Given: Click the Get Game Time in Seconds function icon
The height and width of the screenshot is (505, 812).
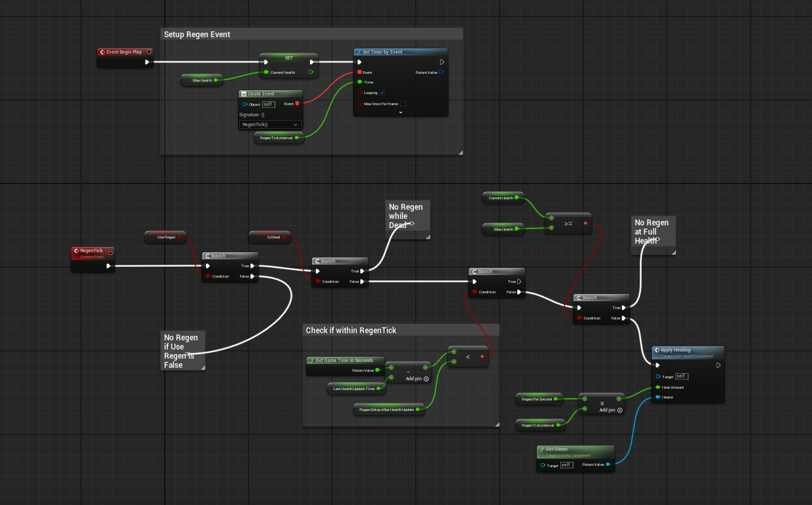Looking at the screenshot, I should 311,360.
